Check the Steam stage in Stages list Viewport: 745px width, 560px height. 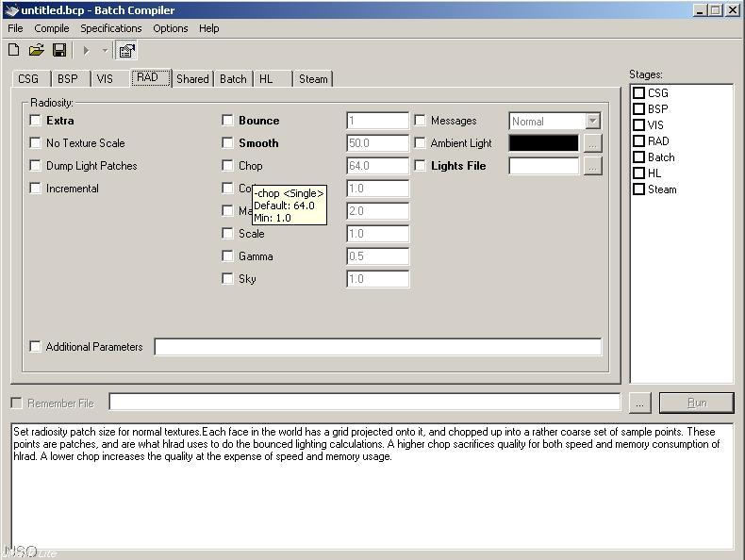(x=639, y=189)
